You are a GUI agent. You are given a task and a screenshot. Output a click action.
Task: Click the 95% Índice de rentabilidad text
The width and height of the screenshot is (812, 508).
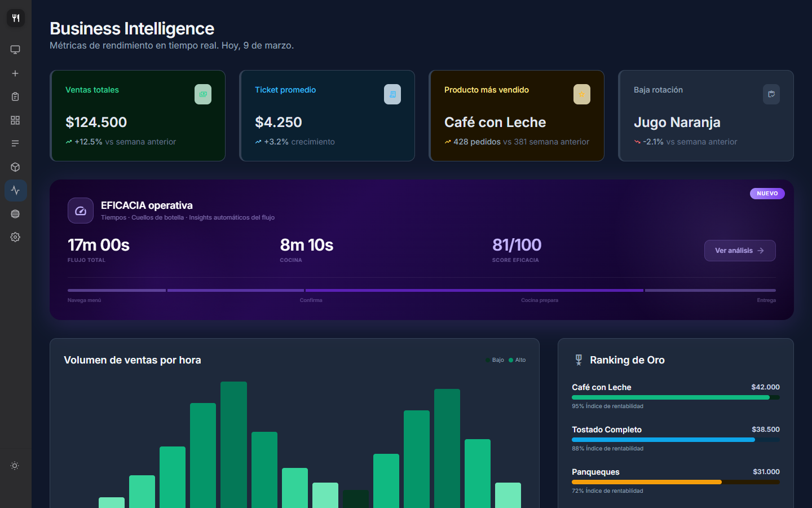pyautogui.click(x=607, y=406)
